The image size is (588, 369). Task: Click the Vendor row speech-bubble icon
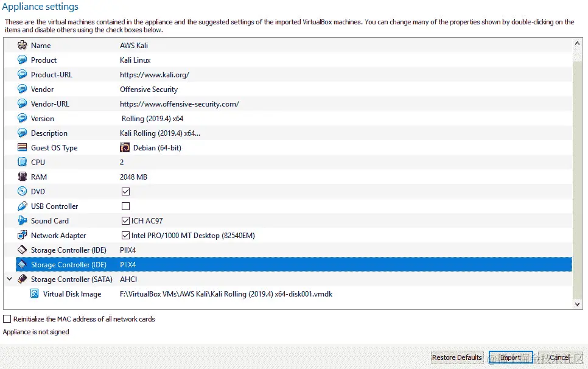(22, 90)
